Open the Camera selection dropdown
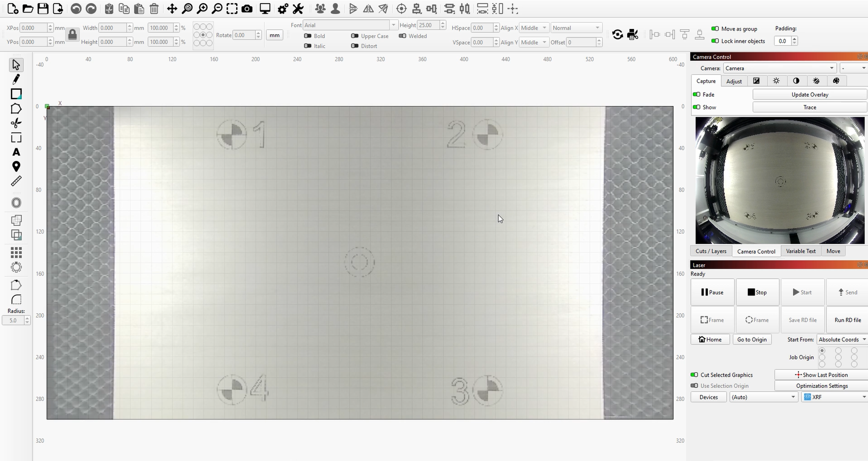Viewport: 868px width, 461px height. click(x=779, y=68)
